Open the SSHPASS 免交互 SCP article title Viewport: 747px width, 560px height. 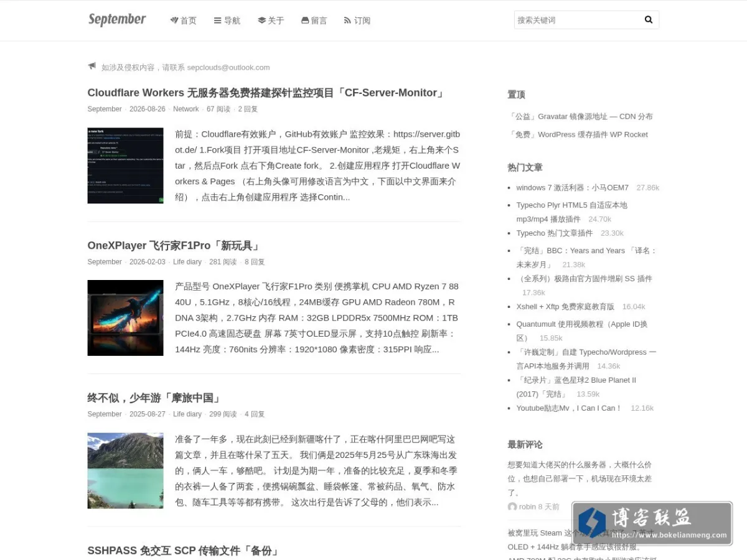click(184, 551)
